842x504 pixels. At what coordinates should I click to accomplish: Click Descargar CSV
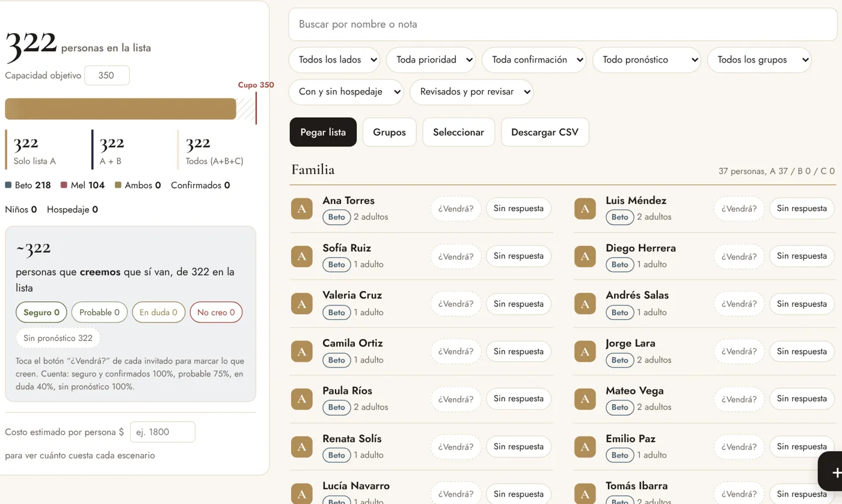point(545,132)
